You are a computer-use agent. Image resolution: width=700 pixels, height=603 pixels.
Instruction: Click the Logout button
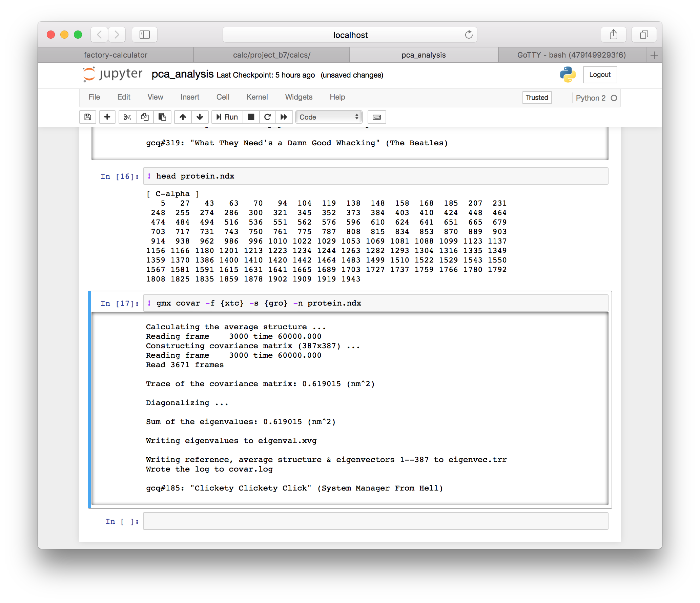tap(600, 75)
